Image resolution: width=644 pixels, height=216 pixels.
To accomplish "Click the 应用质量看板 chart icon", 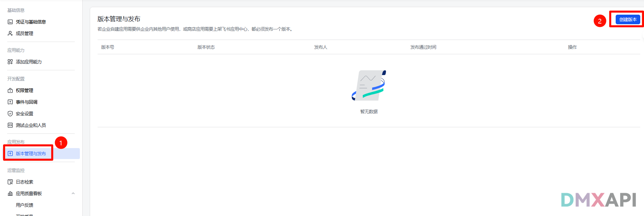I will tap(10, 193).
